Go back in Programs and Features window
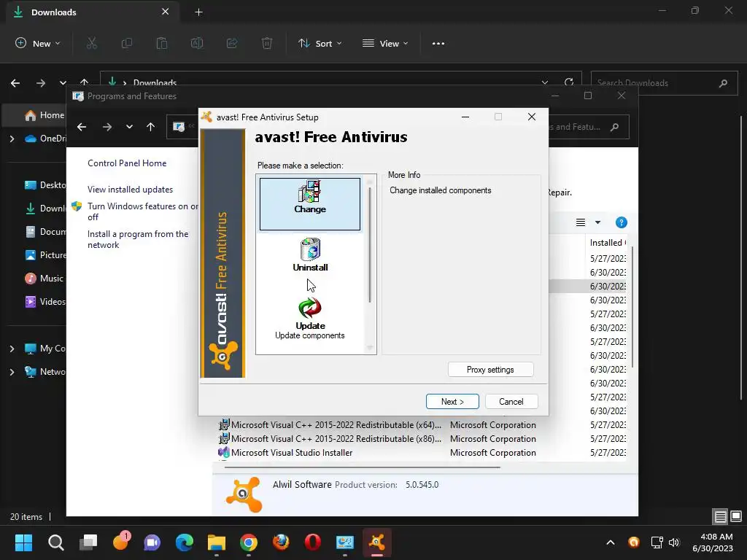This screenshot has height=560, width=747. click(x=82, y=127)
